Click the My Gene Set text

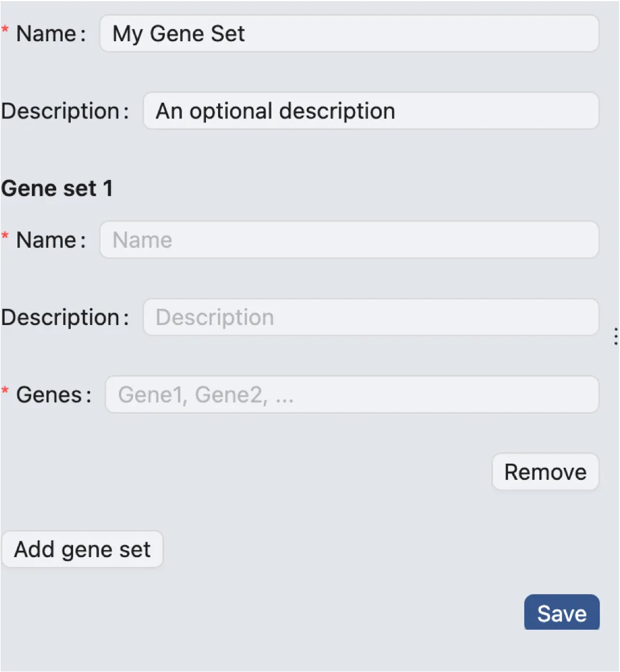(179, 34)
